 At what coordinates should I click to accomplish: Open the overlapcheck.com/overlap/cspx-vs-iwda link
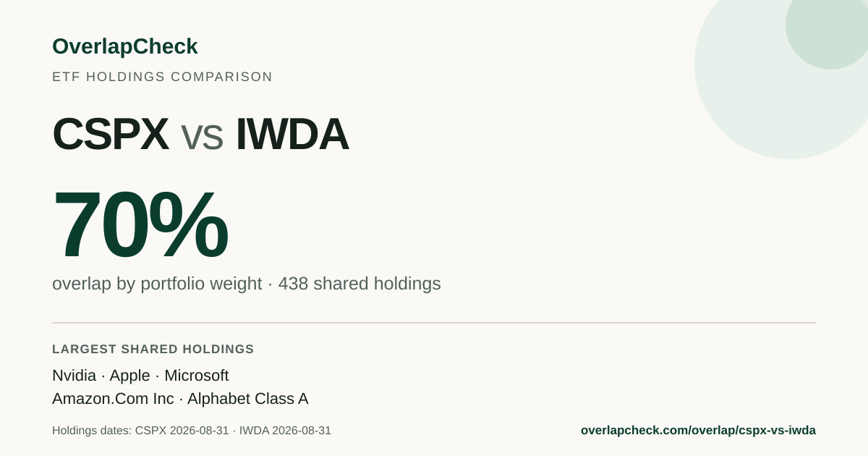tap(698, 431)
